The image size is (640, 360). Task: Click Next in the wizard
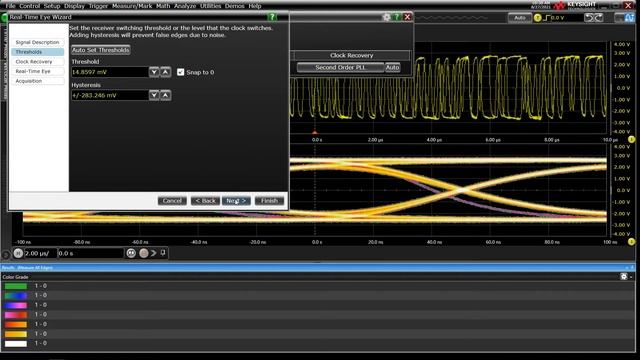click(236, 201)
